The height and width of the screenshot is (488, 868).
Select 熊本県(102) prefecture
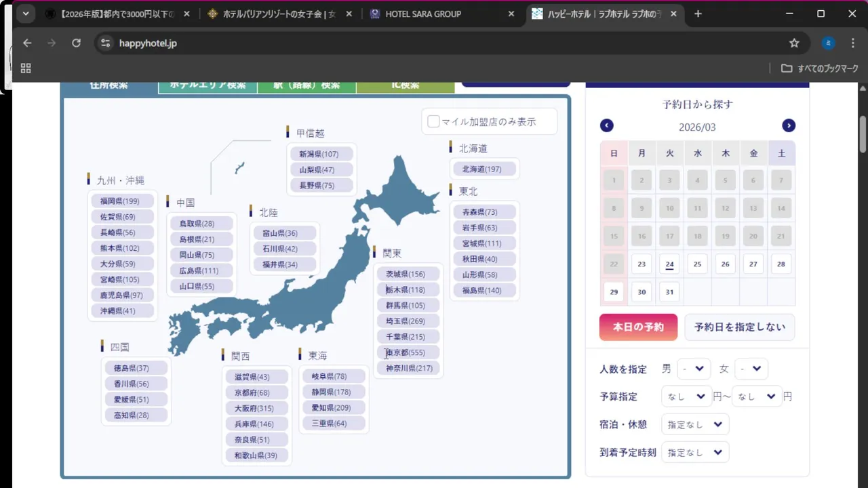pos(123,248)
